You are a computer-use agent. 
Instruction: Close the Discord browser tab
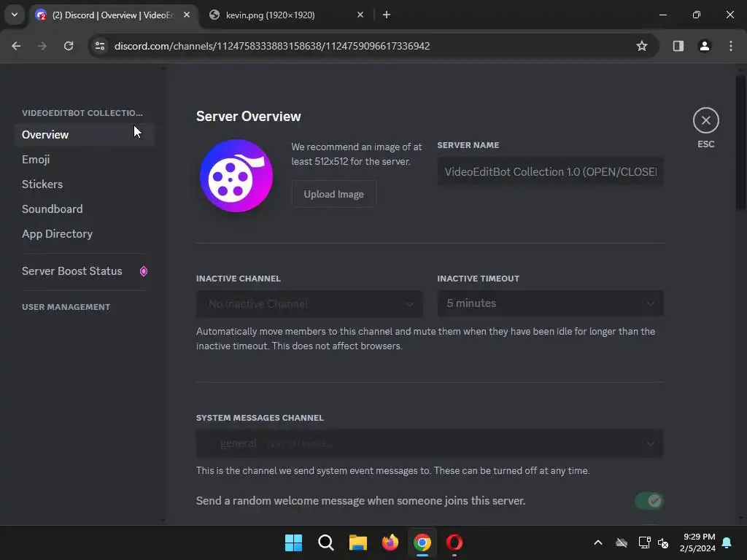coord(187,15)
